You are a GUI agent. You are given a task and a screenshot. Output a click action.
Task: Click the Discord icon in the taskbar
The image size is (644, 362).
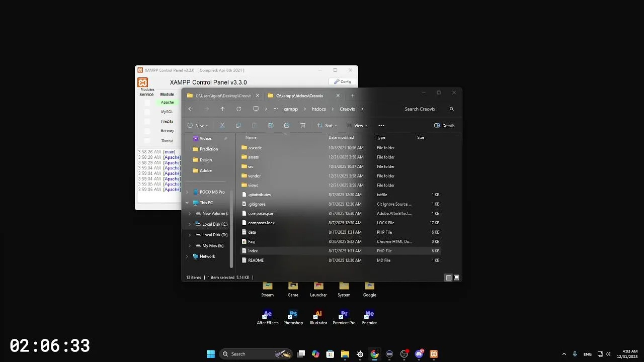point(419,354)
